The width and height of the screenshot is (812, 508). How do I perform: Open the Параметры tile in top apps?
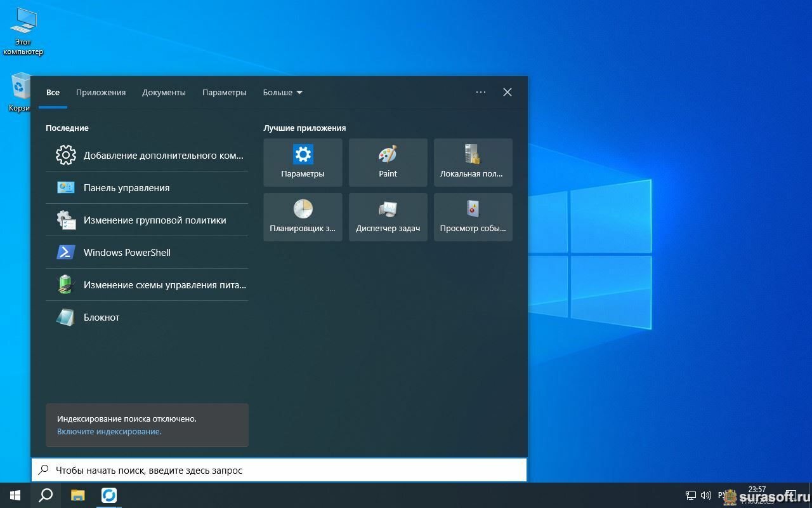pyautogui.click(x=303, y=163)
